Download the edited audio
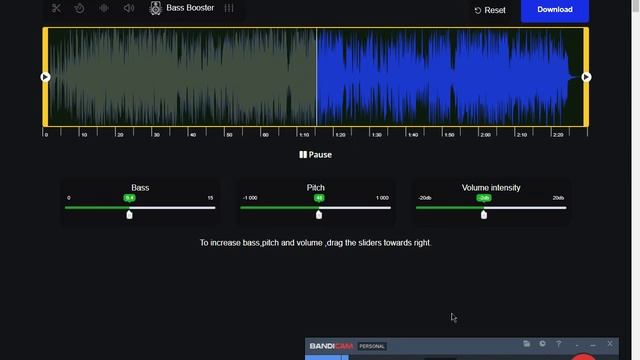This screenshot has height=360, width=640. [555, 10]
